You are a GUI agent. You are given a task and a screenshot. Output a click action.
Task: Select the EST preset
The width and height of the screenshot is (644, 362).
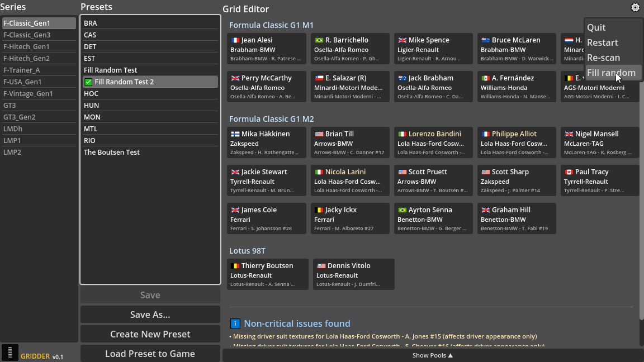(x=150, y=58)
